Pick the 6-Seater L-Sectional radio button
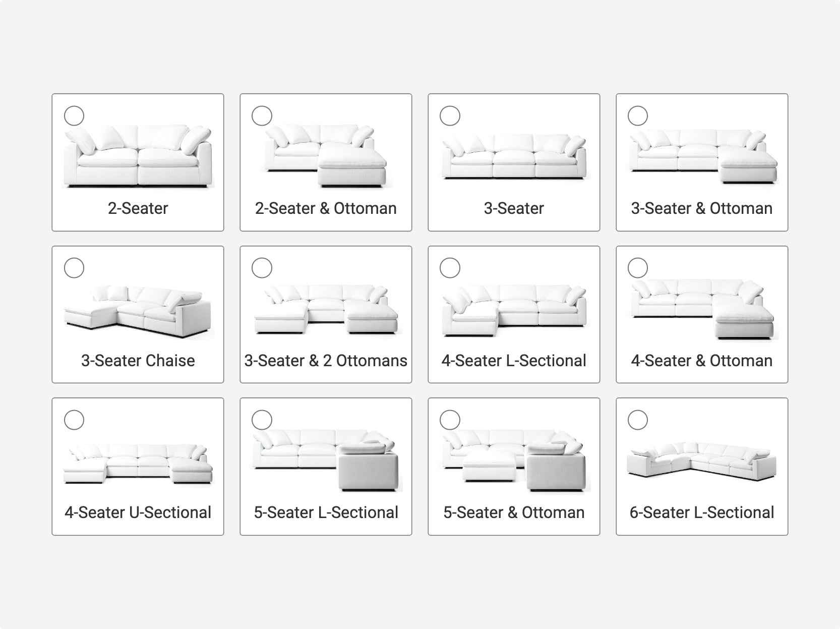840x629 pixels. tap(638, 420)
